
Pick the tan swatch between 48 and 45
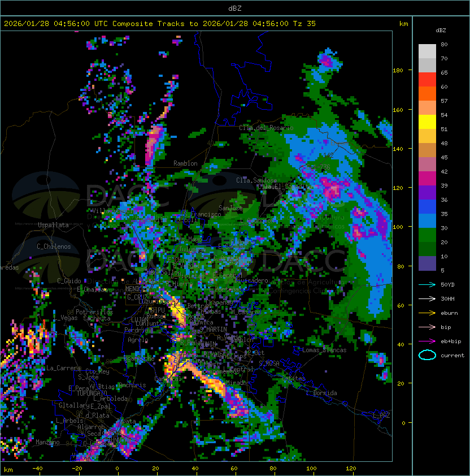427,150
